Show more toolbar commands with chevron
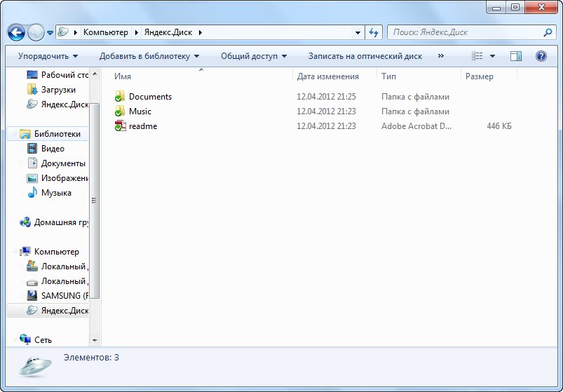This screenshot has height=392, width=563. point(441,56)
